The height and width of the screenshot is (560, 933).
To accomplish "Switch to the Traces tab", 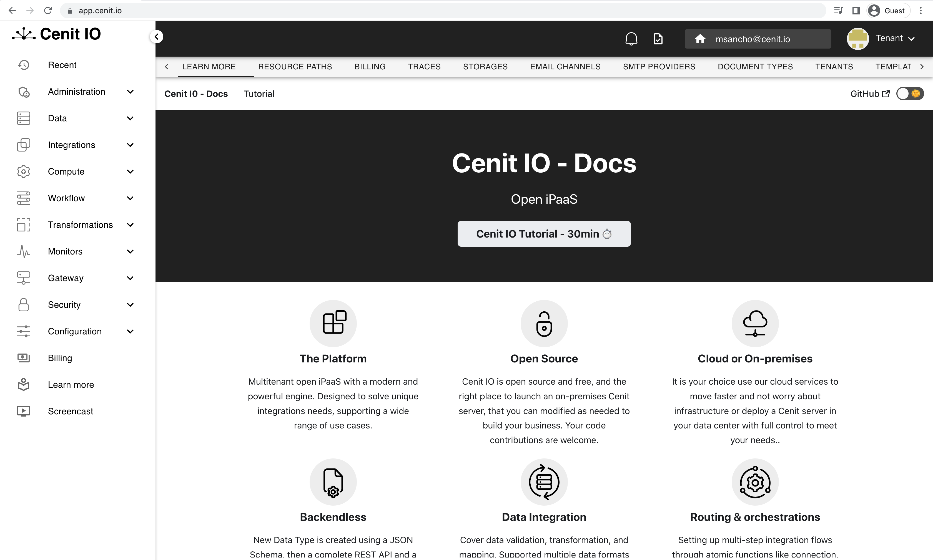I will pos(424,67).
